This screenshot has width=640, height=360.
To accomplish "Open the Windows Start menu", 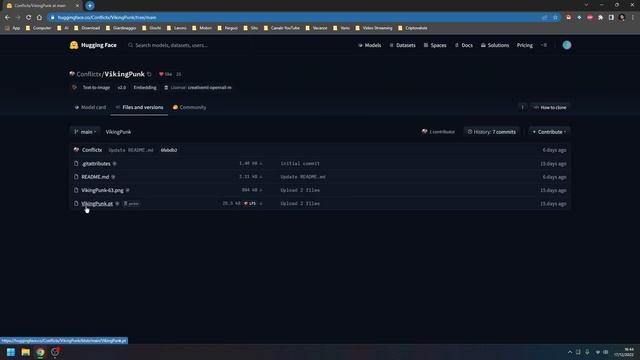I will 11,352.
